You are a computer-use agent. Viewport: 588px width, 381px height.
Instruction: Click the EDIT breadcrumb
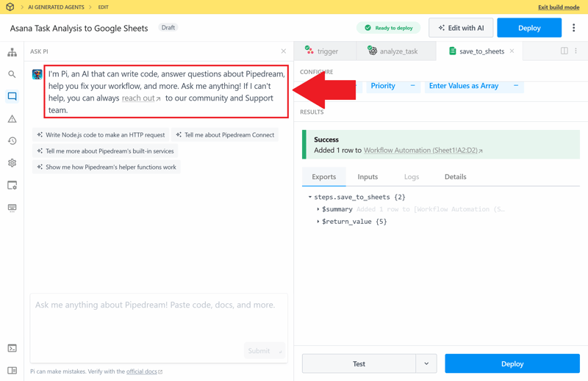[x=103, y=7]
